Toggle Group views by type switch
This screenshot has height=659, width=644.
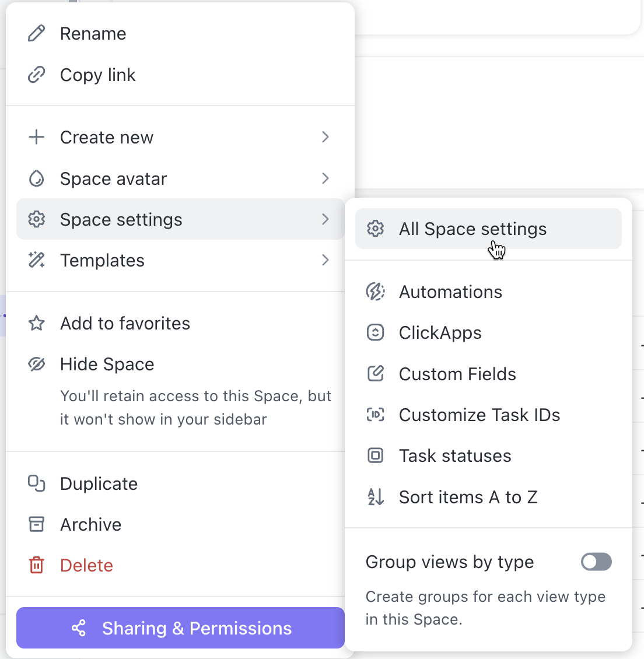tap(596, 562)
